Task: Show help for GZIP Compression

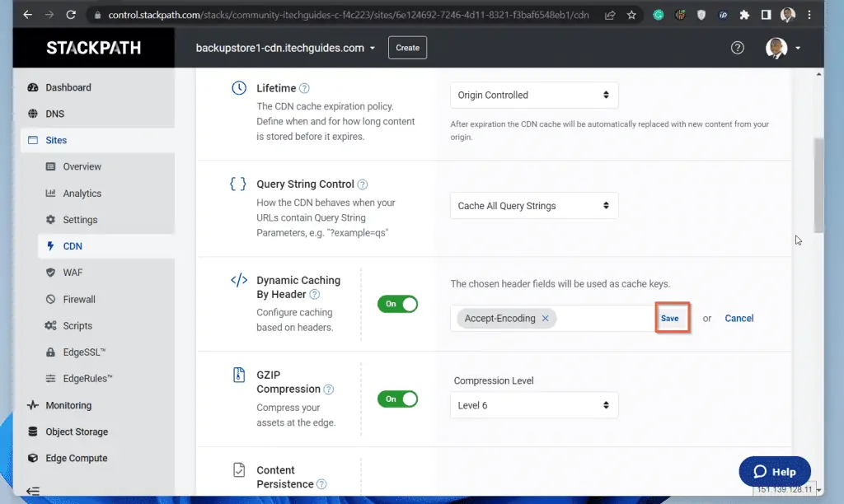Action: coord(328,390)
